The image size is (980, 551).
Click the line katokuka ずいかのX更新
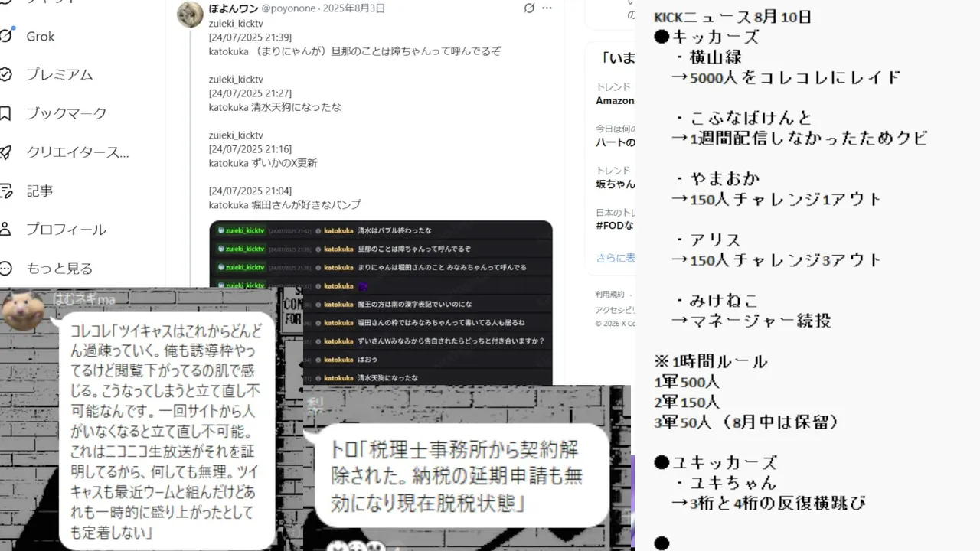263,163
